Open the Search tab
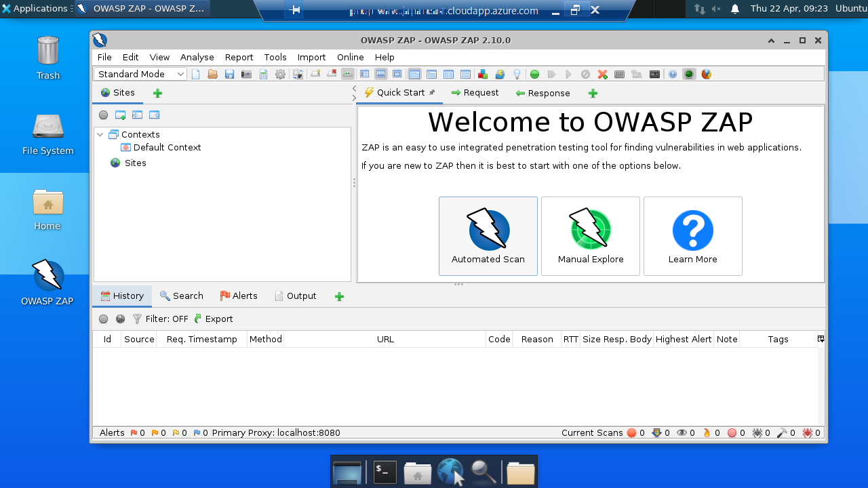This screenshot has height=488, width=868. (181, 296)
